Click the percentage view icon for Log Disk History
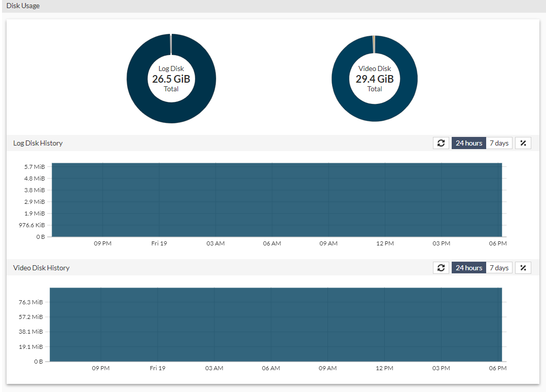The image size is (546, 392). coord(523,142)
